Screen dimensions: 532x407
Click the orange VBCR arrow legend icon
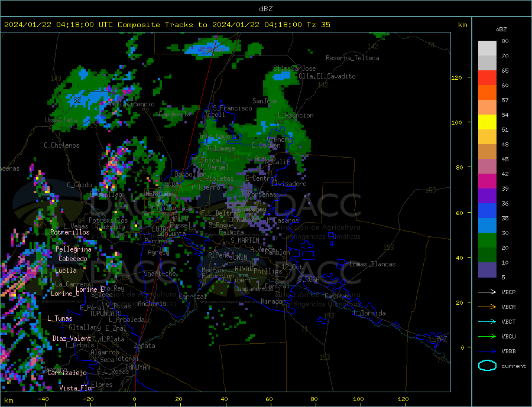pyautogui.click(x=487, y=307)
